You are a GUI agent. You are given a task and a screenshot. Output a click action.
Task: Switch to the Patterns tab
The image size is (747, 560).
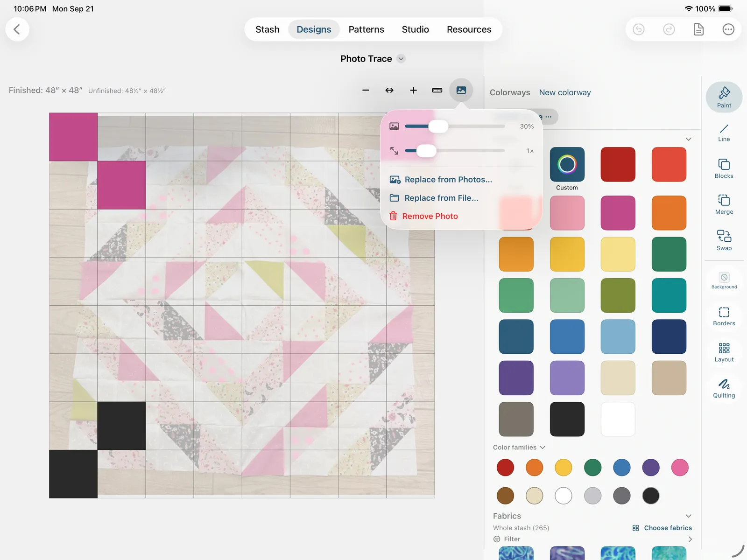366,29
